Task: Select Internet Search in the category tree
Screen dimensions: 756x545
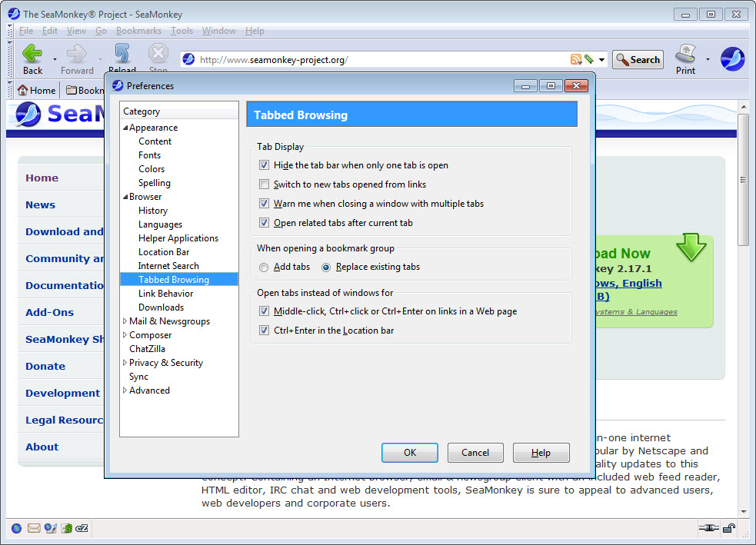Action: click(168, 265)
